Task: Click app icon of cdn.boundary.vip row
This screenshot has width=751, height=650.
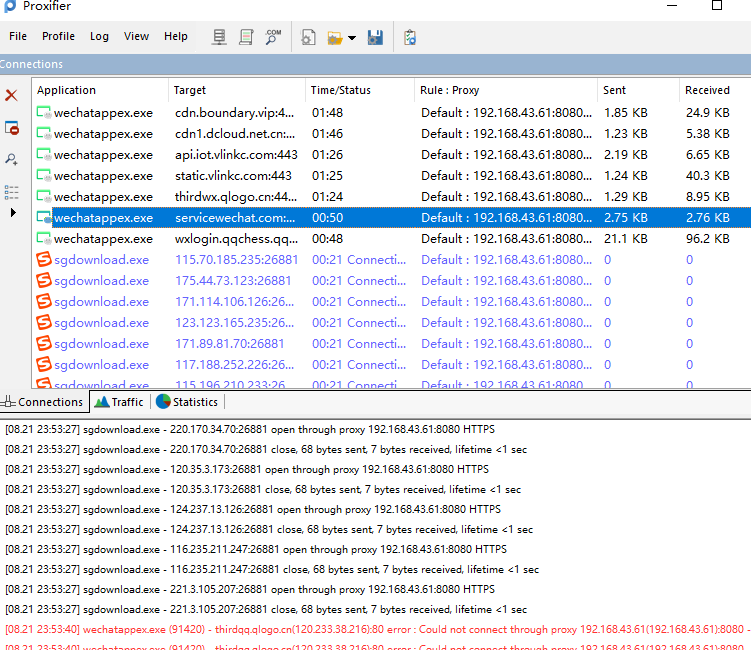Action: coord(44,113)
